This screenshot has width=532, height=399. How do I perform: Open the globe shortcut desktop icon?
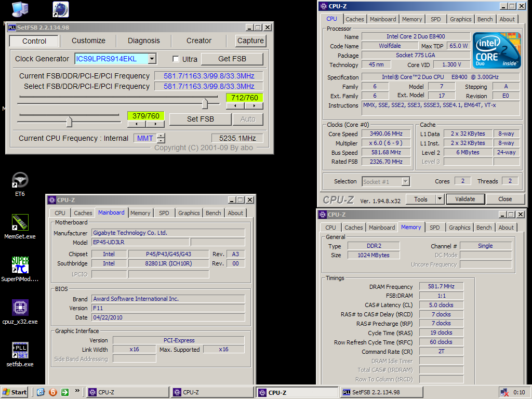point(61,9)
